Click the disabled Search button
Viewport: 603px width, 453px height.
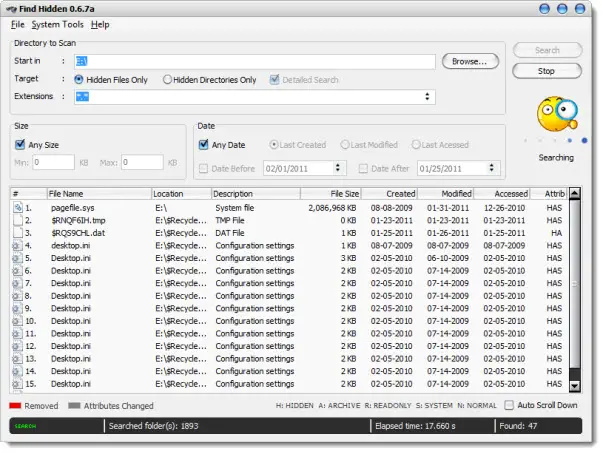[547, 50]
